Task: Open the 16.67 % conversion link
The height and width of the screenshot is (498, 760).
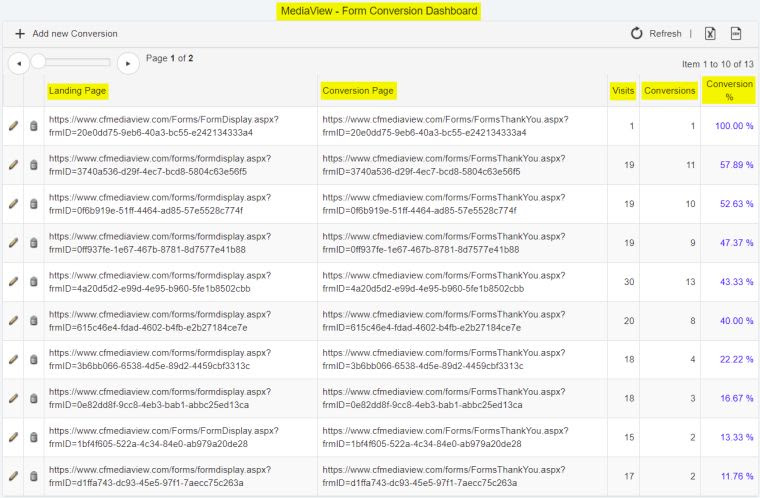Action: [x=736, y=398]
